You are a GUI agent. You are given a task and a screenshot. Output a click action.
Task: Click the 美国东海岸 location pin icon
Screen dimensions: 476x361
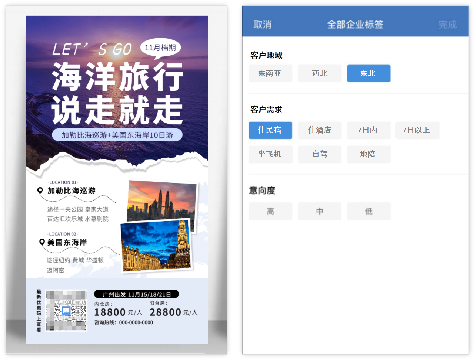click(x=42, y=242)
